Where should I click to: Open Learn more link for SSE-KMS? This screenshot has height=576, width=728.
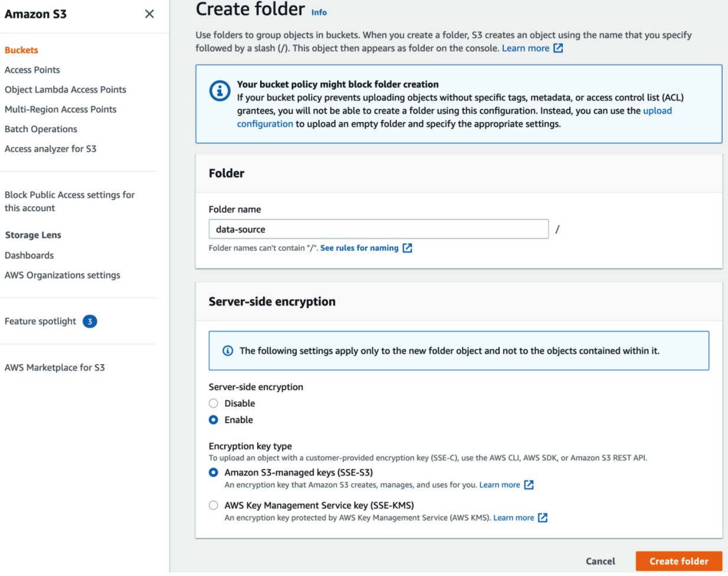click(x=514, y=518)
